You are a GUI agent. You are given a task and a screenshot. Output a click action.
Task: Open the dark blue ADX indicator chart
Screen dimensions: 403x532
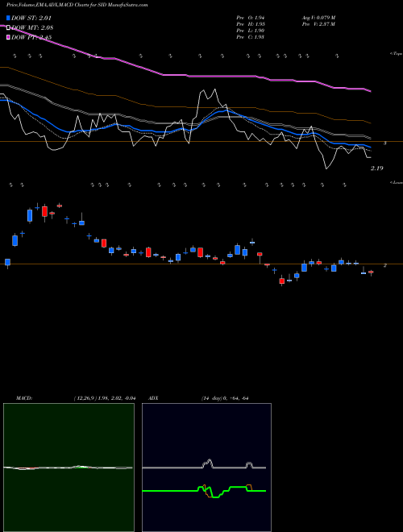coord(206,468)
